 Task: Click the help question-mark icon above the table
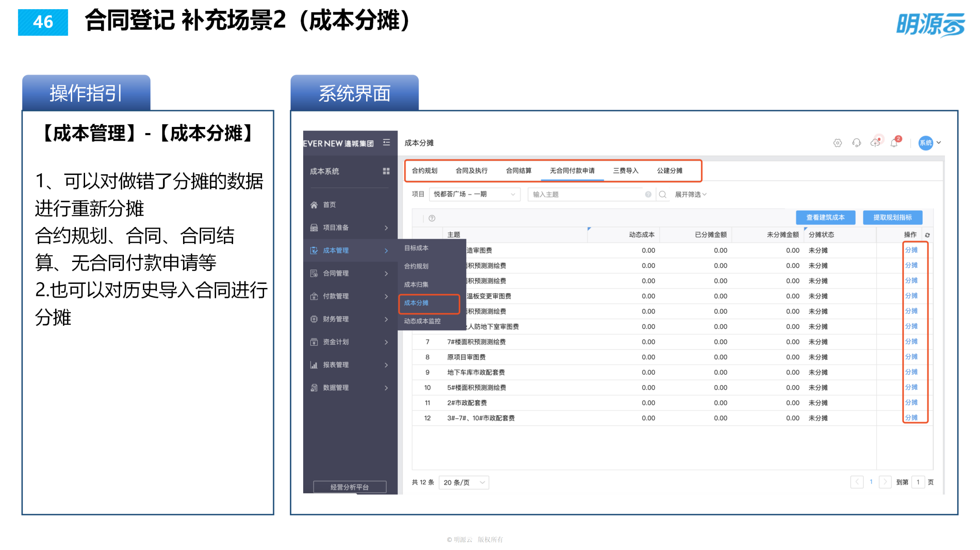pos(432,218)
